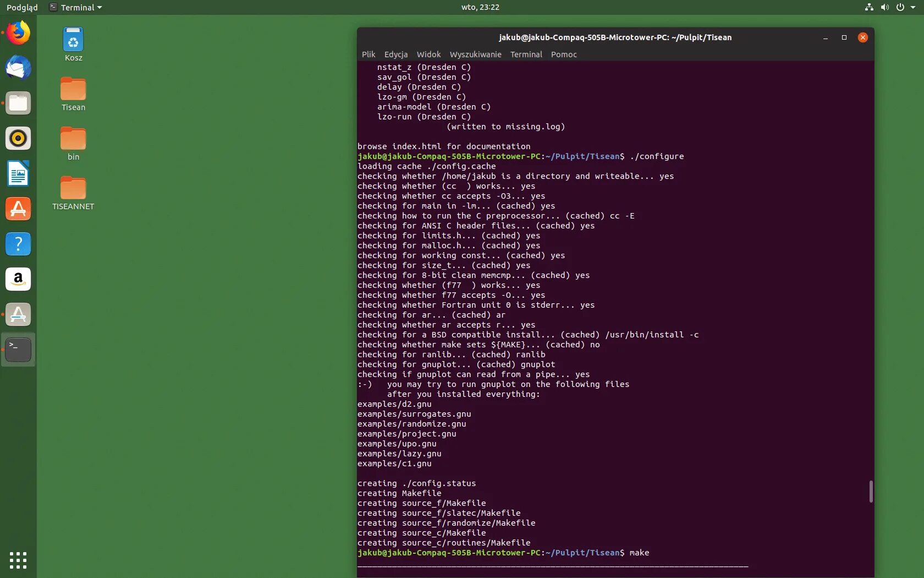Click the 'sav_gol (Dresden C)' line
Image resolution: width=924 pixels, height=578 pixels.
[x=424, y=77]
